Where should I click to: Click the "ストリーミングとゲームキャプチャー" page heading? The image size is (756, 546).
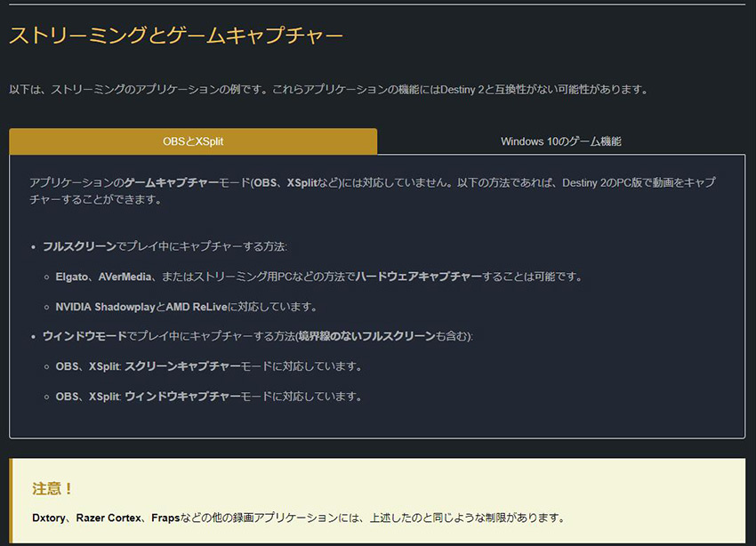(x=176, y=36)
